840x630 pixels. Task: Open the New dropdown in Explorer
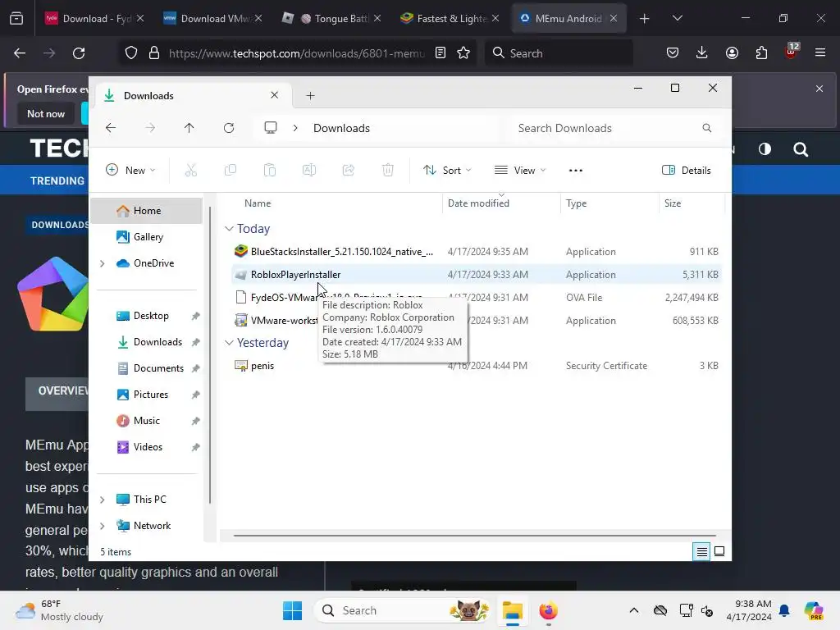point(130,171)
